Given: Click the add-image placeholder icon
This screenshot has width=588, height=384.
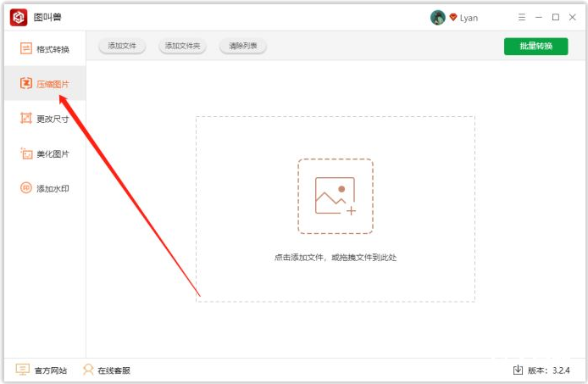Looking at the screenshot, I should [x=336, y=196].
